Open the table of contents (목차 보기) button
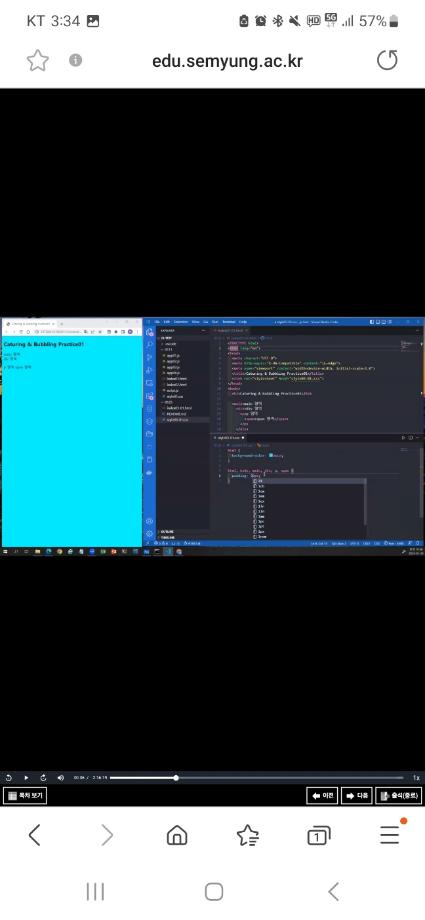425x920 pixels. [x=25, y=796]
